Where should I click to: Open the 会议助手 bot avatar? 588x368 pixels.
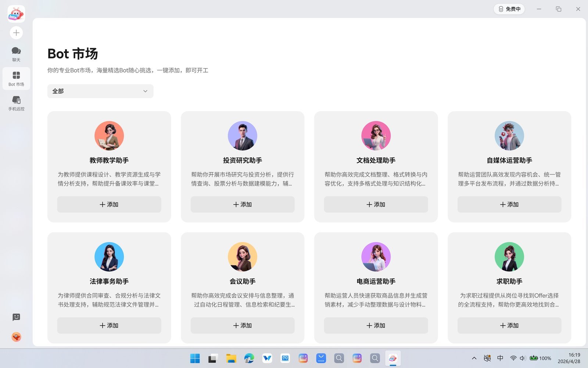pyautogui.click(x=242, y=256)
